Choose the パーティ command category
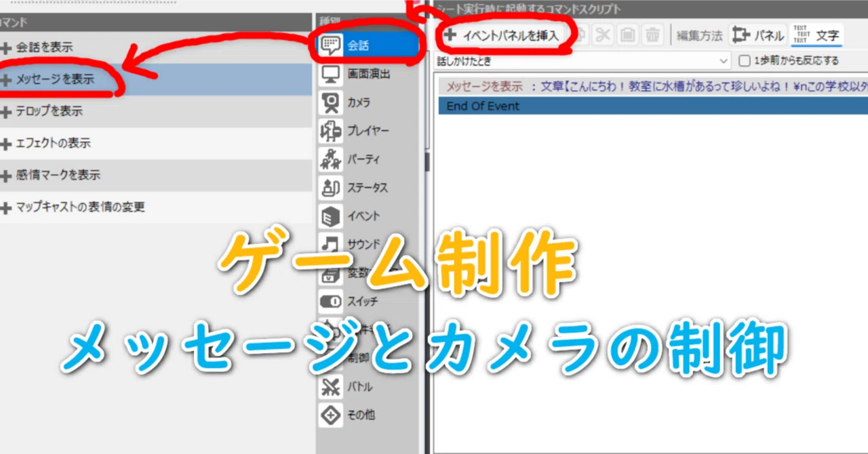 pos(368,159)
